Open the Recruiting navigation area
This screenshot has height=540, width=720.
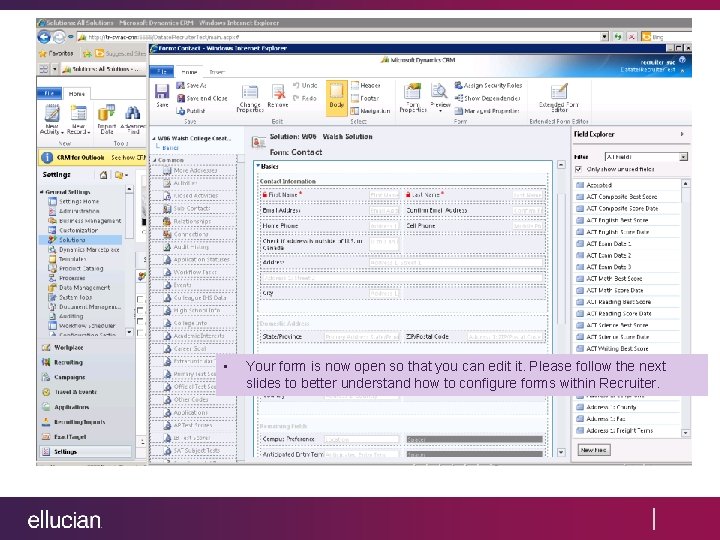pyautogui.click(x=68, y=362)
